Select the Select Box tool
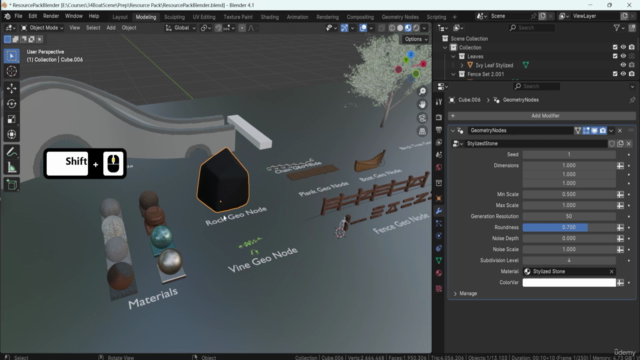The width and height of the screenshot is (640, 360). pyautogui.click(x=11, y=56)
